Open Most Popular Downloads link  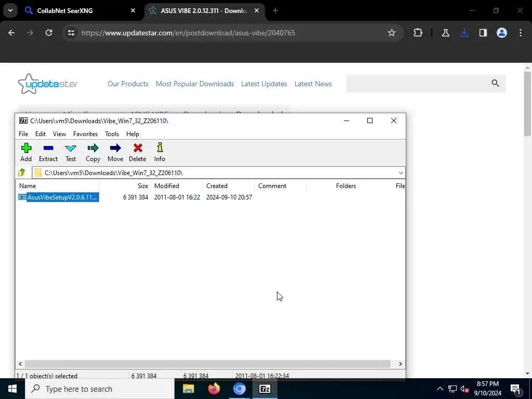tap(195, 84)
